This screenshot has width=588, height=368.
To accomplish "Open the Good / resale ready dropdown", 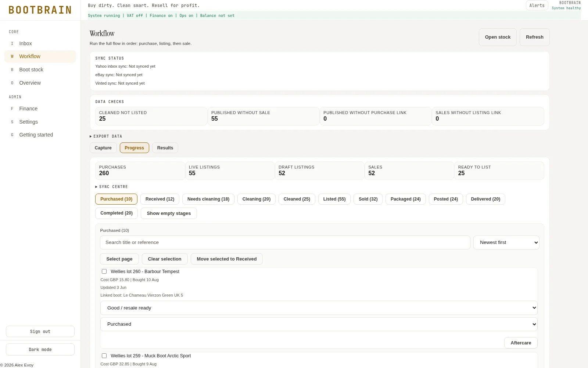I will [319, 308].
